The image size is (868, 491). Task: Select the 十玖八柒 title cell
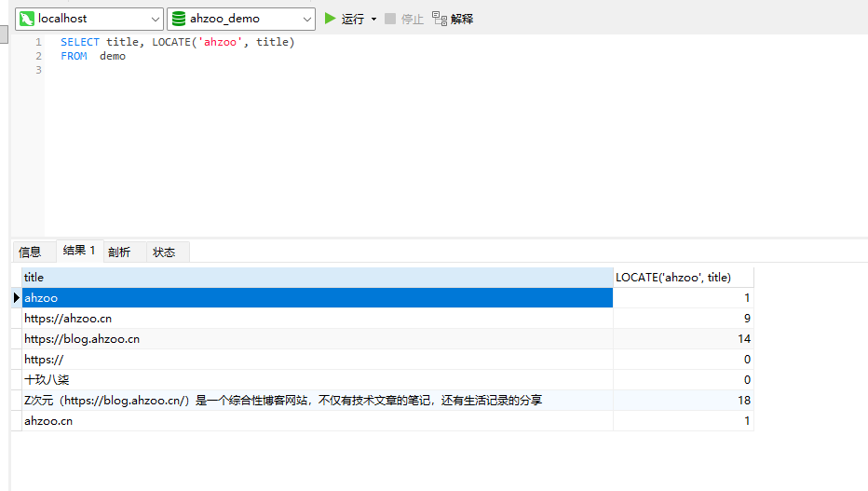click(x=47, y=380)
